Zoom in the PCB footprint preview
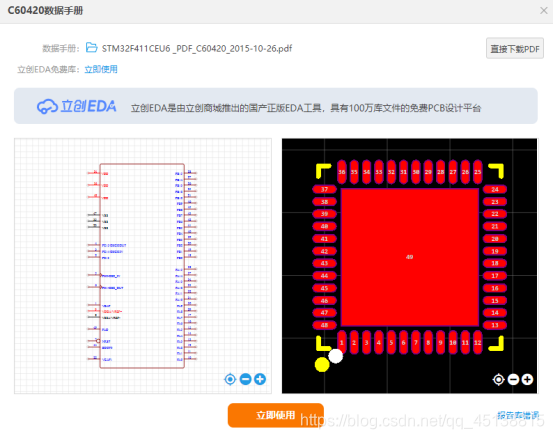This screenshot has height=439, width=554. coord(528,380)
